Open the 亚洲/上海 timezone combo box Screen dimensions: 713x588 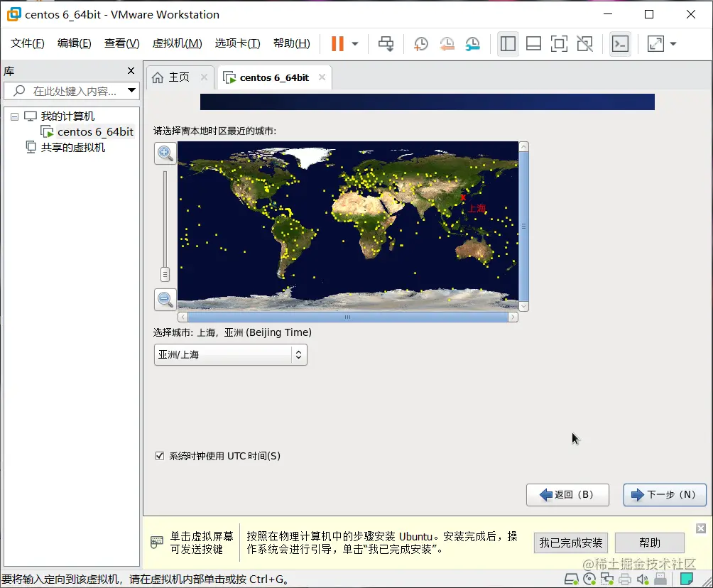231,354
